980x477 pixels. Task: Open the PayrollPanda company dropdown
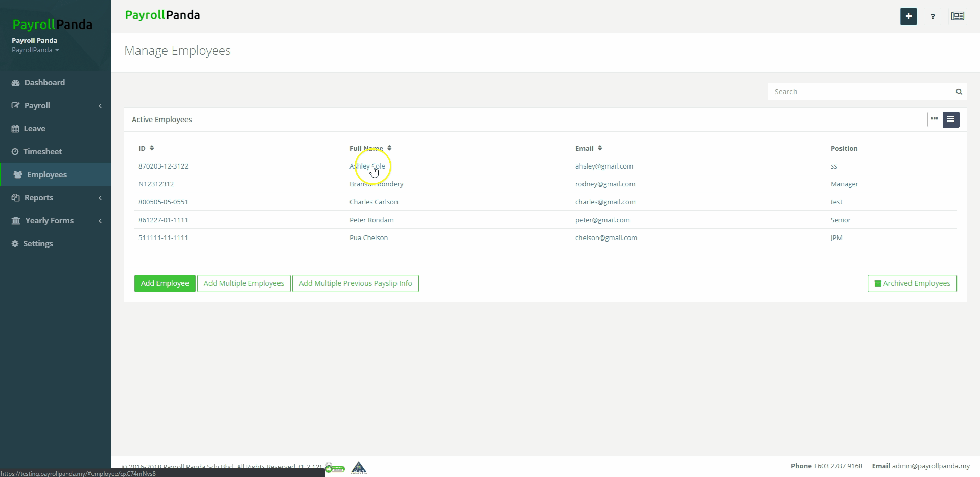point(35,50)
